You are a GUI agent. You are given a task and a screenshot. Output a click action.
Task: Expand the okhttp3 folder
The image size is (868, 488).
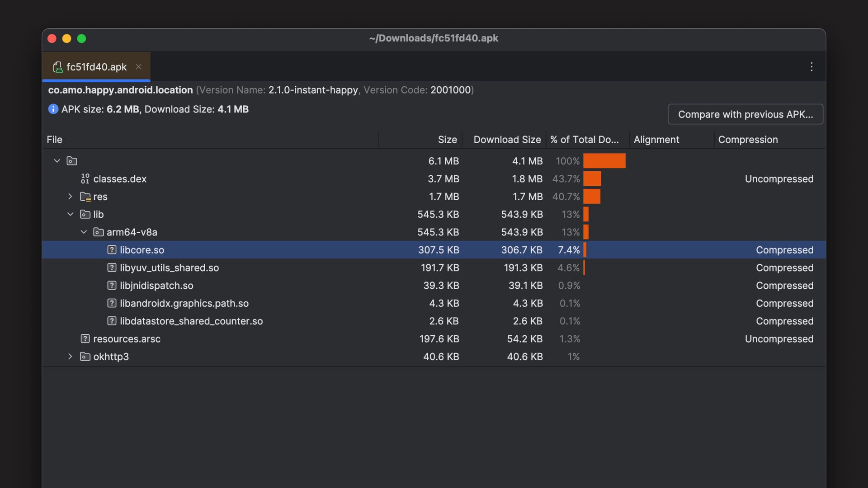(70, 357)
